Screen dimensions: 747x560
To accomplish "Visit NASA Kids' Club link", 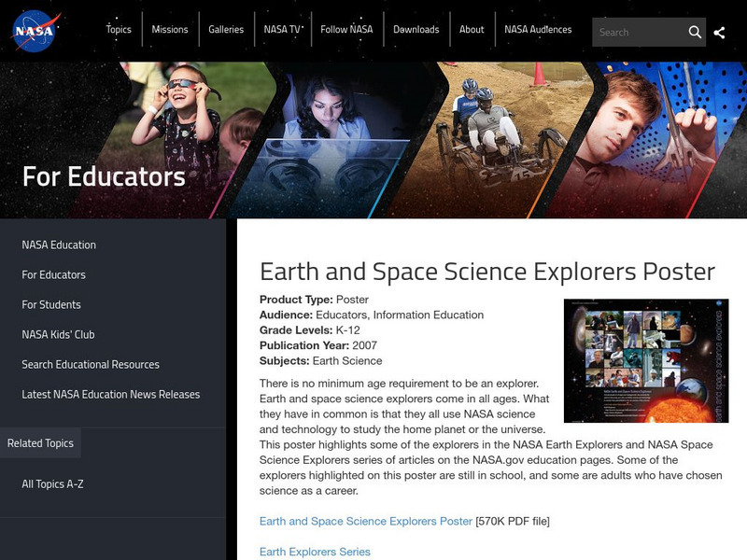I will coord(58,335).
